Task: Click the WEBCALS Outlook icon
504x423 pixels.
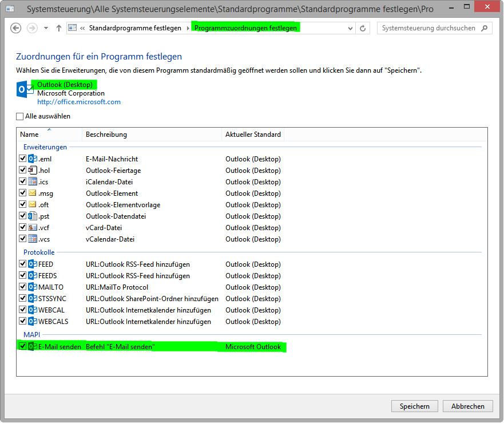Action: (33, 321)
